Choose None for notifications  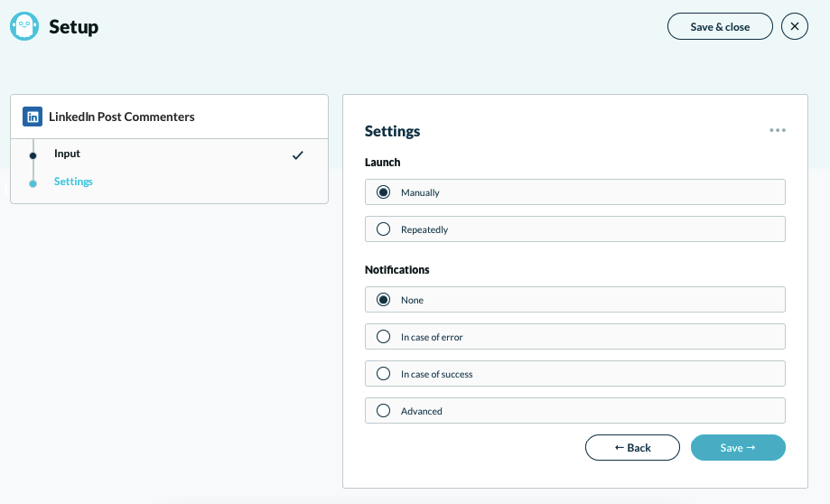pyautogui.click(x=575, y=300)
